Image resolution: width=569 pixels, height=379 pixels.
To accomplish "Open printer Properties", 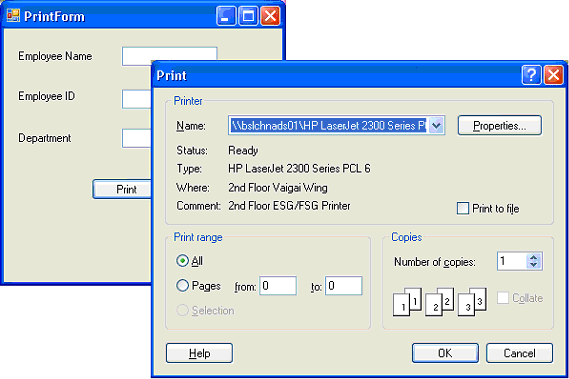I will (500, 126).
